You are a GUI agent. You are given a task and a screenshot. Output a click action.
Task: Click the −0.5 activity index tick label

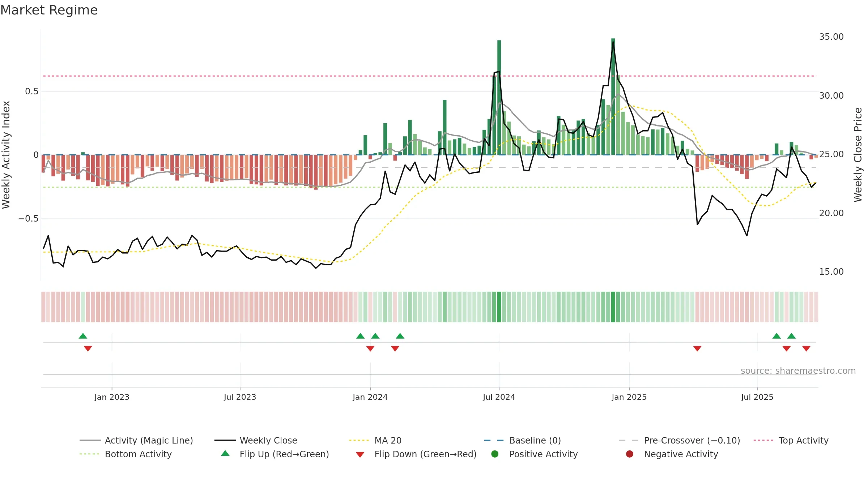(28, 219)
